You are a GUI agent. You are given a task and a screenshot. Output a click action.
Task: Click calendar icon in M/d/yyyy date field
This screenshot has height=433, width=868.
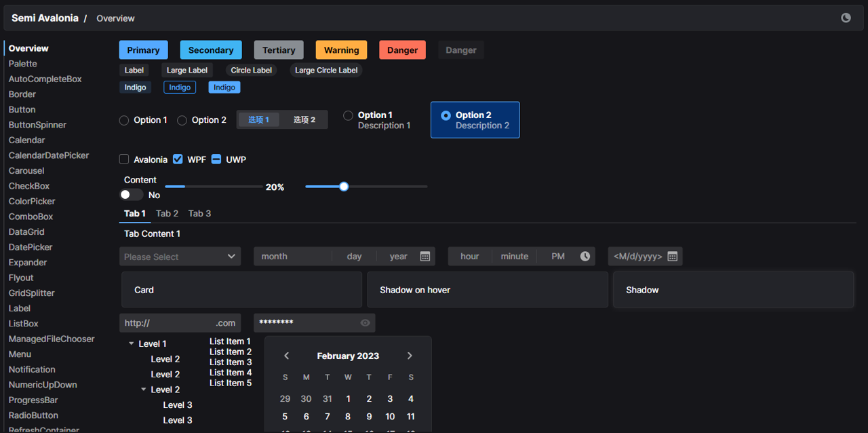click(x=672, y=257)
